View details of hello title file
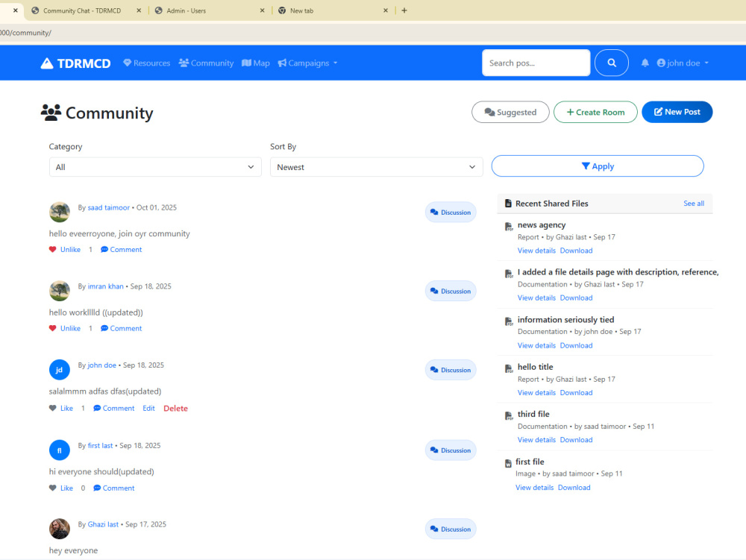The width and height of the screenshot is (746, 560). coord(536,393)
